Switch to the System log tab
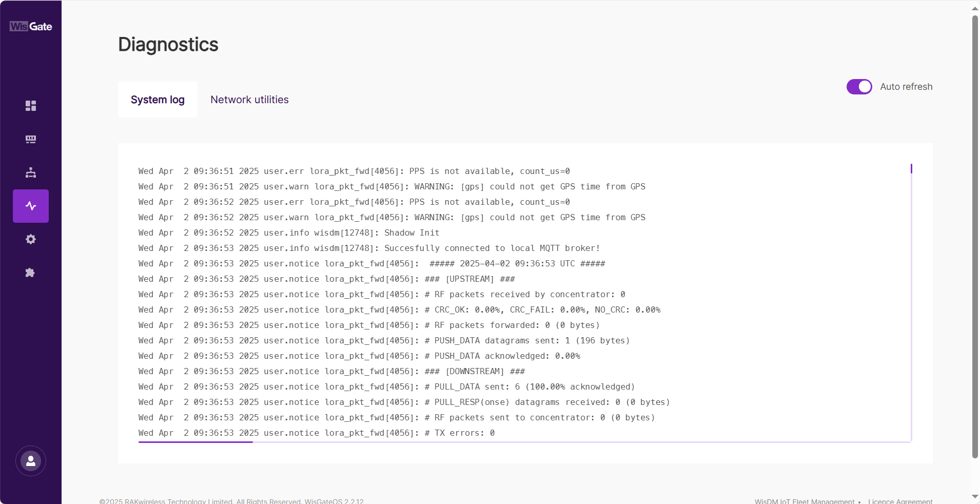Image resolution: width=980 pixels, height=504 pixels. point(158,100)
